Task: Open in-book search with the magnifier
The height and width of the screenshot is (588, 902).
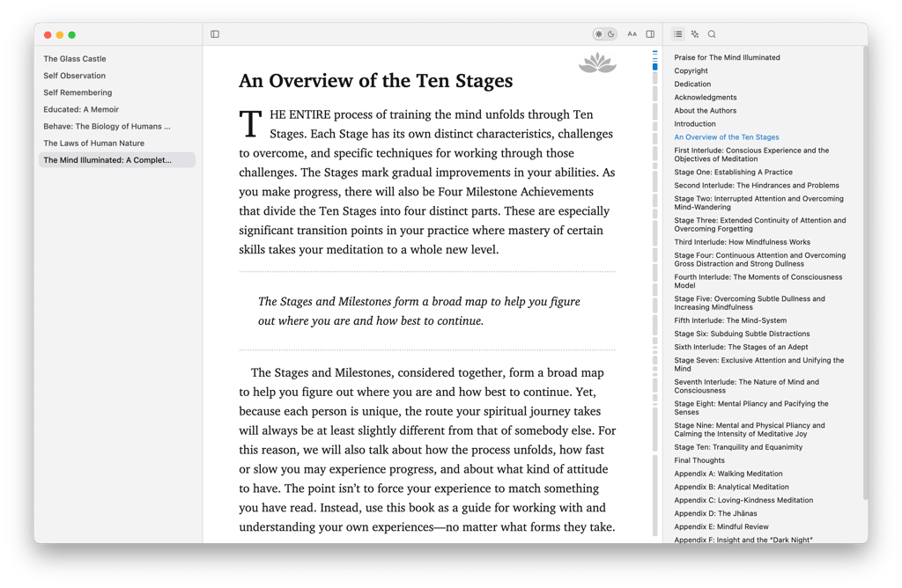Action: (x=711, y=33)
